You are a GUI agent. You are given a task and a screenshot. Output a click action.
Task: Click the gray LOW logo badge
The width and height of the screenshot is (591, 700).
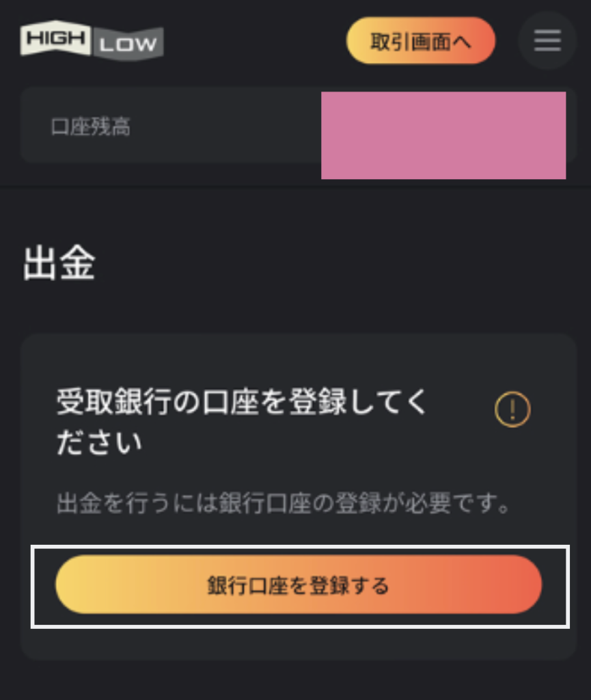pyautogui.click(x=128, y=44)
